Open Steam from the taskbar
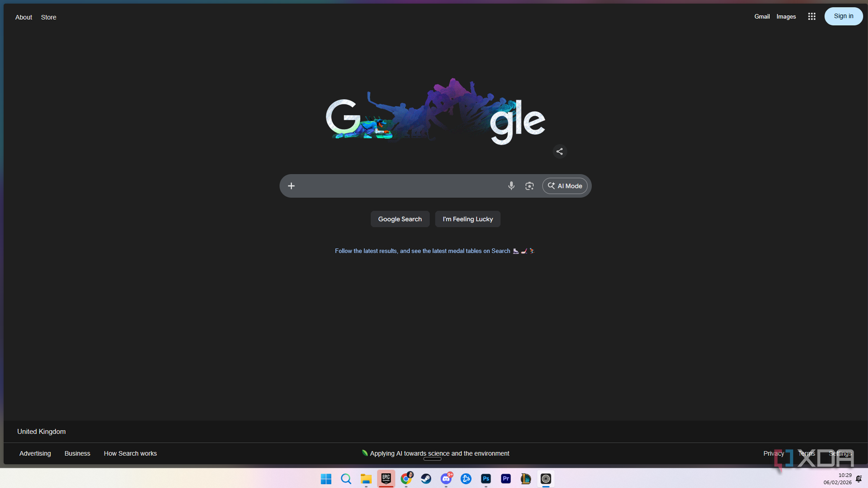The width and height of the screenshot is (868, 488). 426,479
